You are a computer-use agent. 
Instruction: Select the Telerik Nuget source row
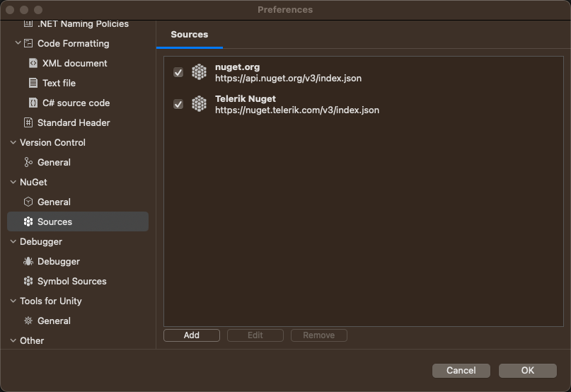(297, 104)
